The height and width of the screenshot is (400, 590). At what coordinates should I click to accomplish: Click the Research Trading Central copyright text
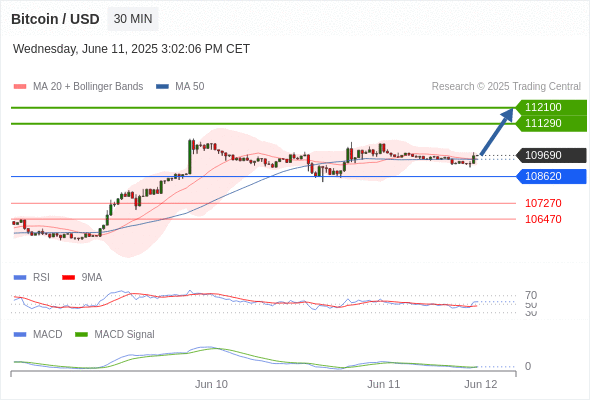(506, 87)
